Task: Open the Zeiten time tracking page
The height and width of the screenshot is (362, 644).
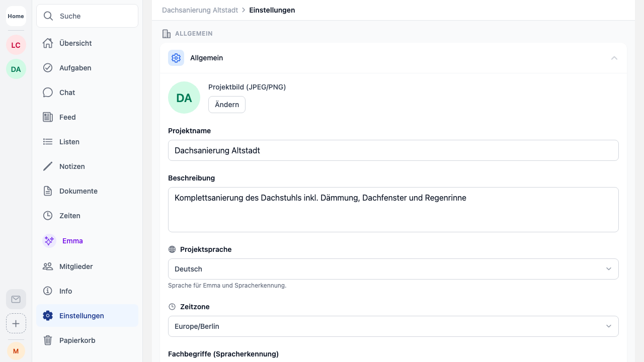Action: click(x=69, y=216)
